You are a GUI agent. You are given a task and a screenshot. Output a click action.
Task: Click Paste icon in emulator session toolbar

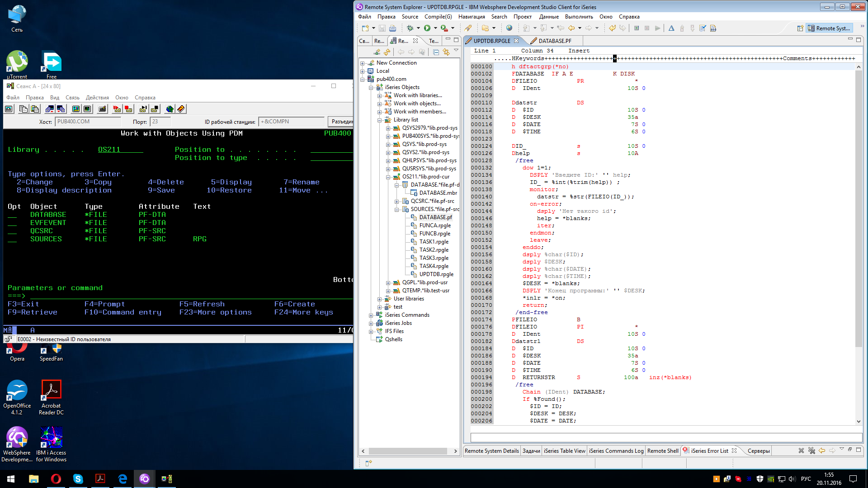pyautogui.click(x=34, y=109)
